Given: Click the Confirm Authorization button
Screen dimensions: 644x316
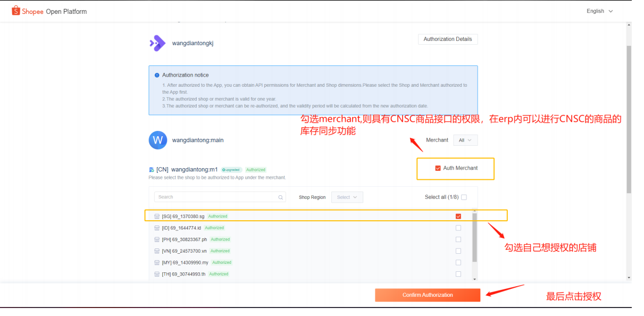Looking at the screenshot, I should pos(428,295).
